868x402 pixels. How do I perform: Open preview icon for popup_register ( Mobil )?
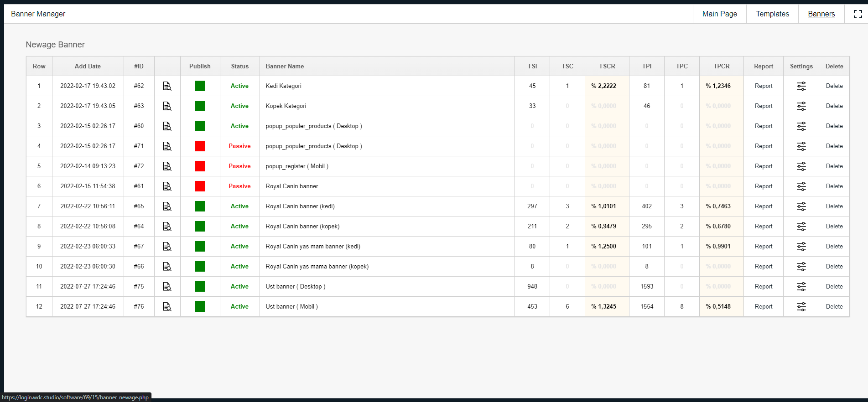(167, 166)
